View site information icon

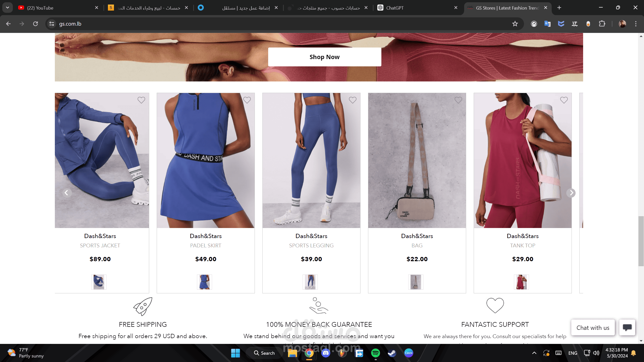pos(52,24)
